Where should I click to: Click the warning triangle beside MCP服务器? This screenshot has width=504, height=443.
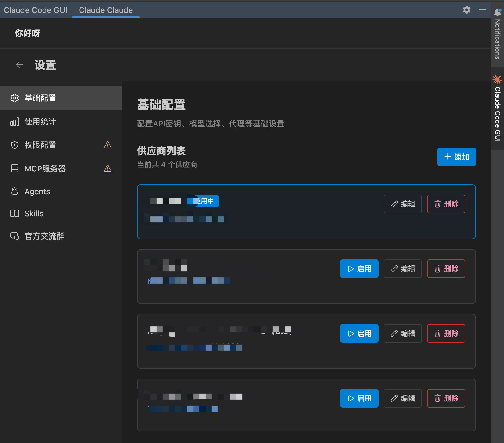(x=108, y=168)
